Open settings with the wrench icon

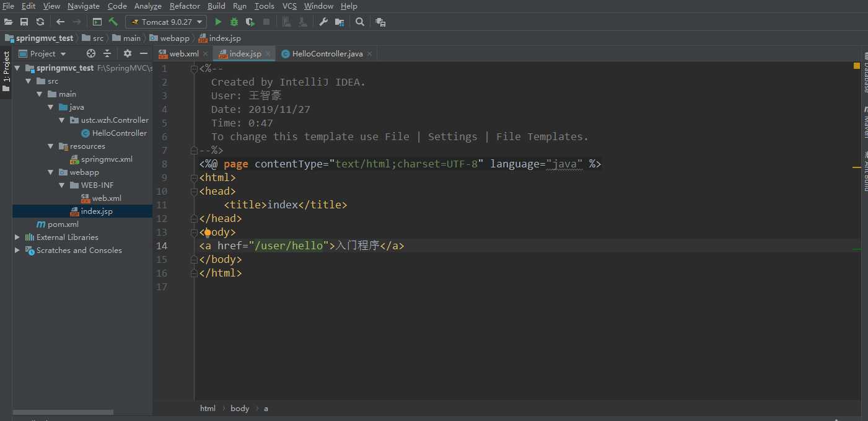323,22
